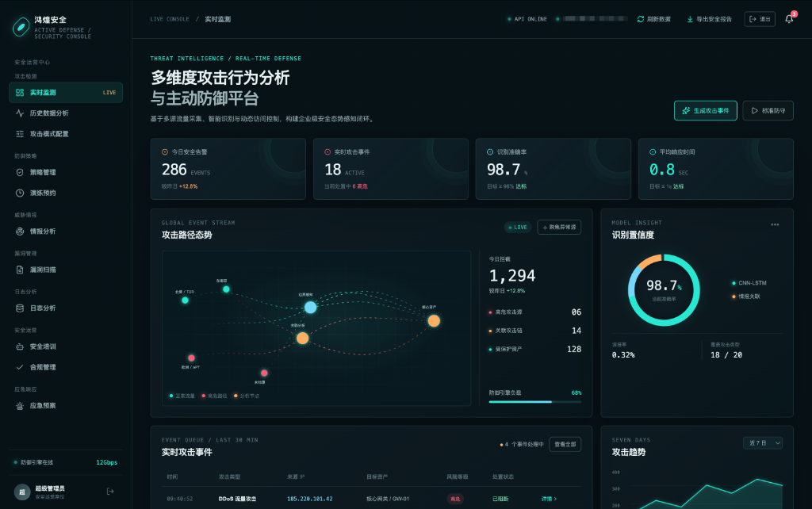
Task: Open 漏洞扫描 via its document icon
Action: pos(20,270)
